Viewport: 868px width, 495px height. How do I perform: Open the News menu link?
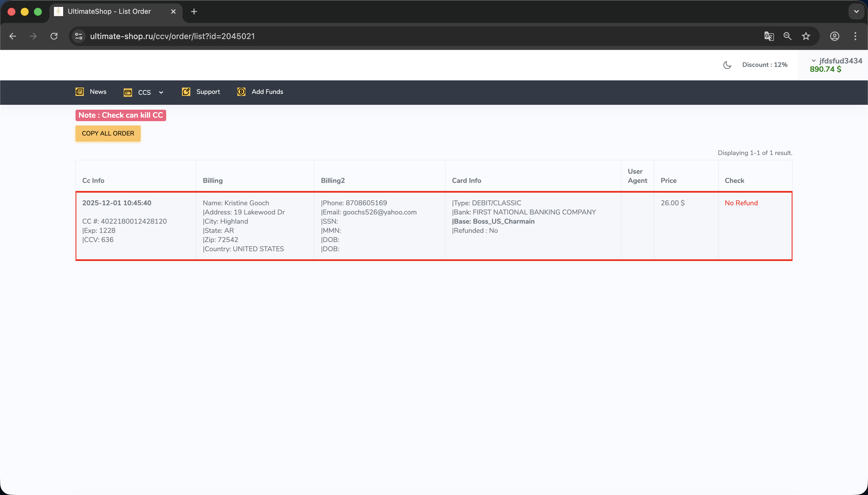pos(98,92)
